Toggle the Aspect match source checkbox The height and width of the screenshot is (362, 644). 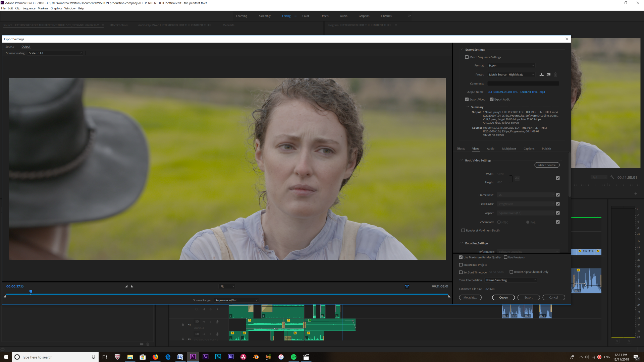(x=558, y=213)
